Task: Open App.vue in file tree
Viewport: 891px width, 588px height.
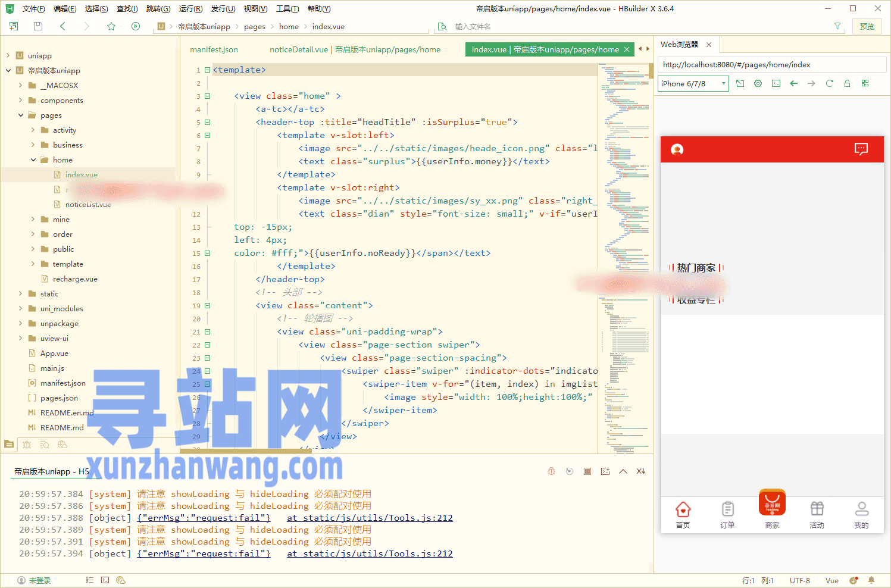Action: point(54,353)
